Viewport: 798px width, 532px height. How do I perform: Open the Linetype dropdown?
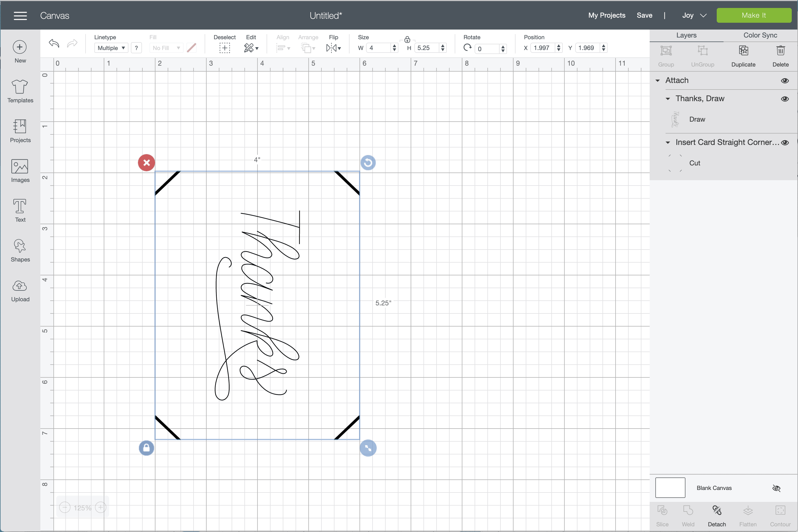click(111, 48)
